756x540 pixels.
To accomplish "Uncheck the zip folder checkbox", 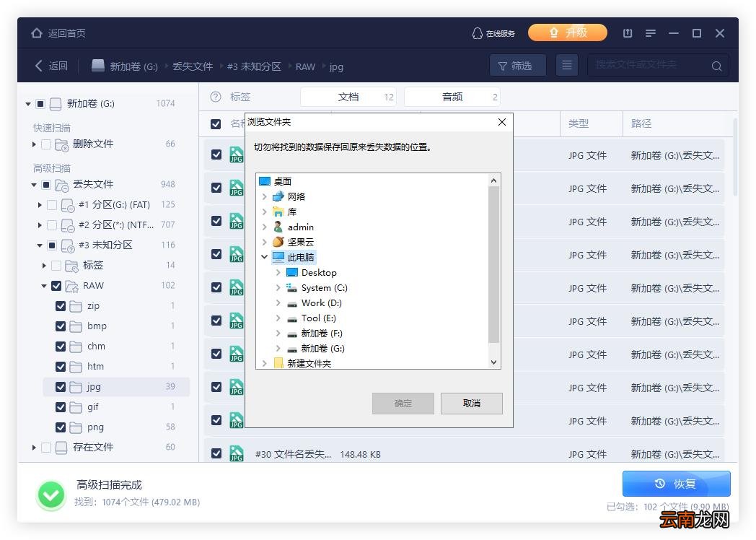I will pos(61,306).
